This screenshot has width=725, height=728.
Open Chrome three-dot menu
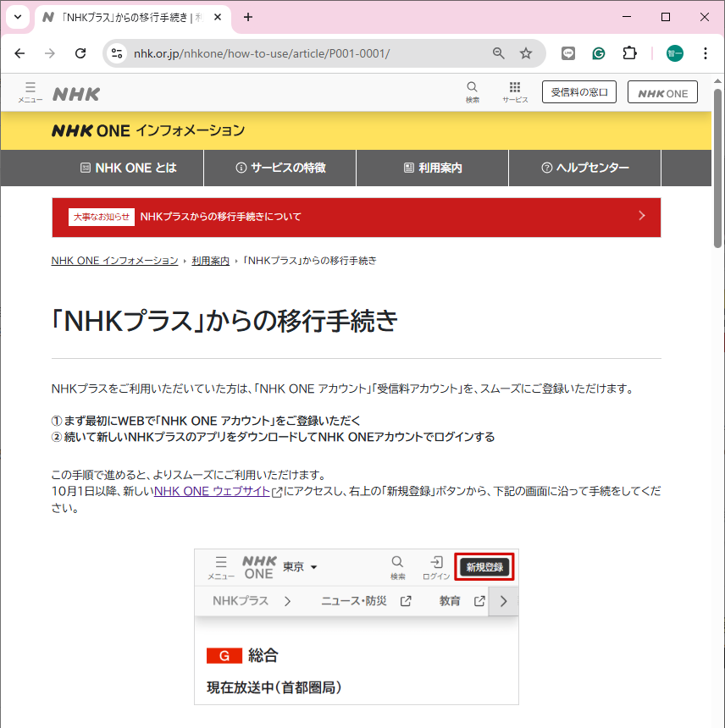(x=706, y=53)
